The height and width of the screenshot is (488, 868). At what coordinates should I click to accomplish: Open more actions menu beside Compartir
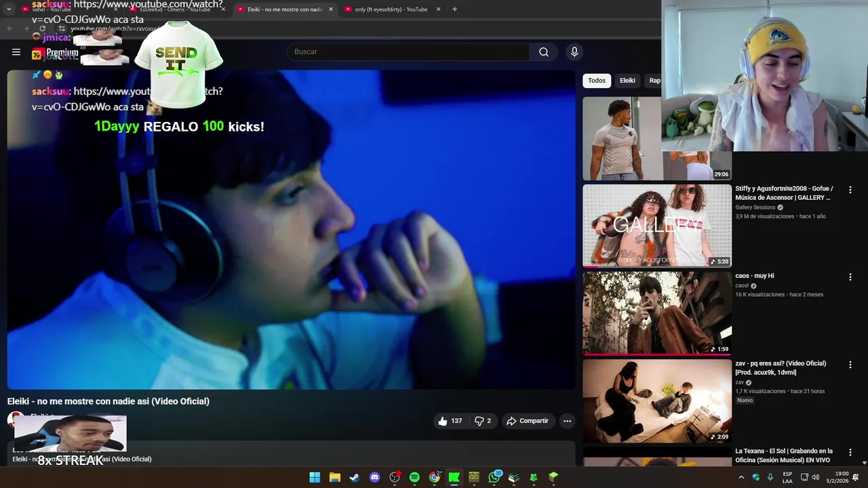coord(567,421)
